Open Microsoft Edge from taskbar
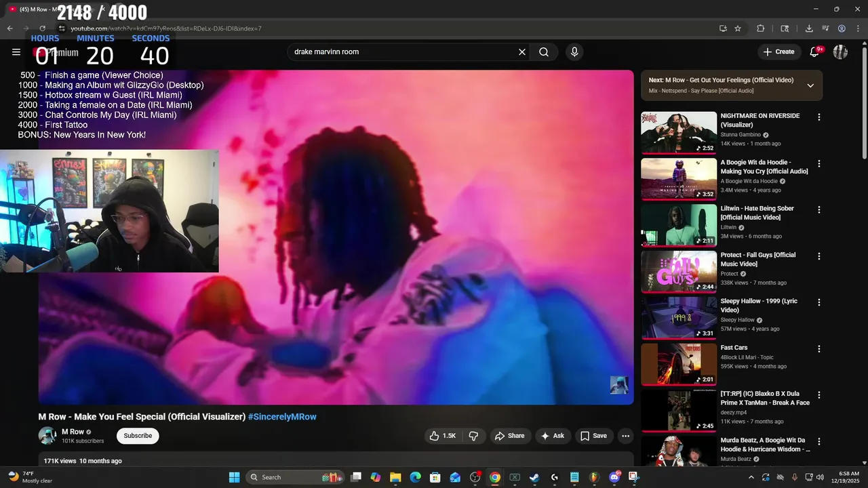 point(415,477)
